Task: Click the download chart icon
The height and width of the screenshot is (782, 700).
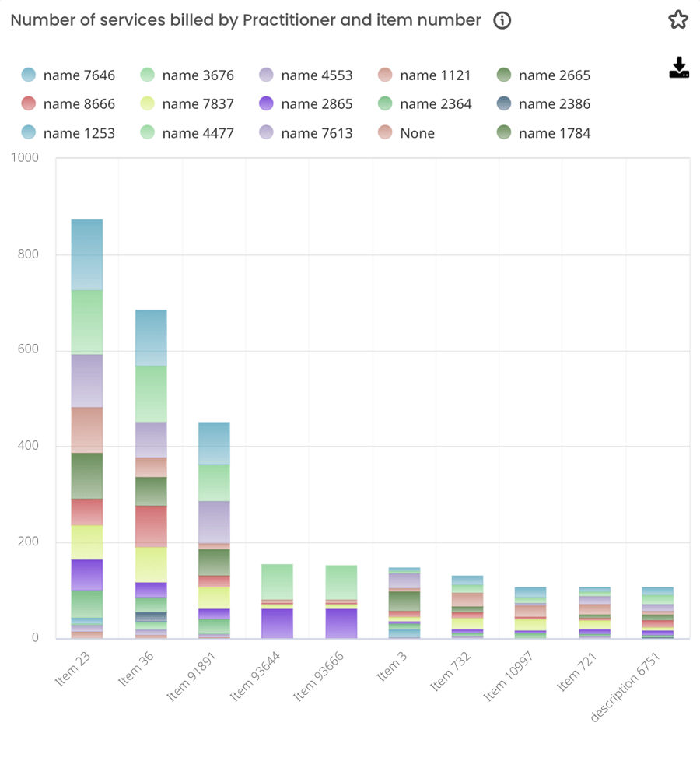Action: click(x=679, y=69)
